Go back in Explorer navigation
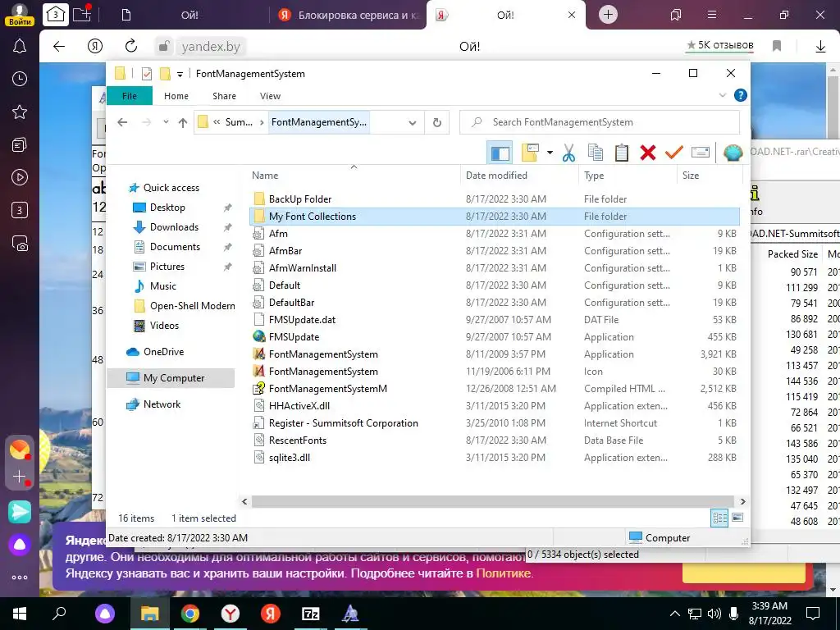The image size is (840, 630). [122, 123]
